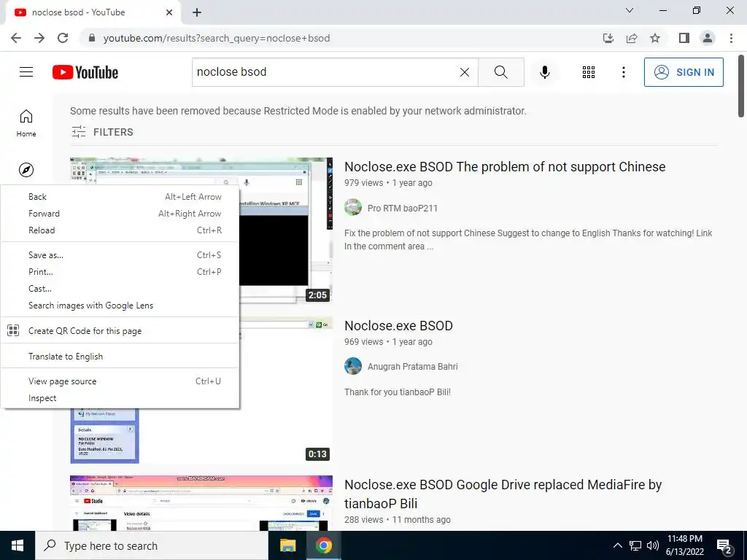Show hidden tray icons

tap(617, 545)
